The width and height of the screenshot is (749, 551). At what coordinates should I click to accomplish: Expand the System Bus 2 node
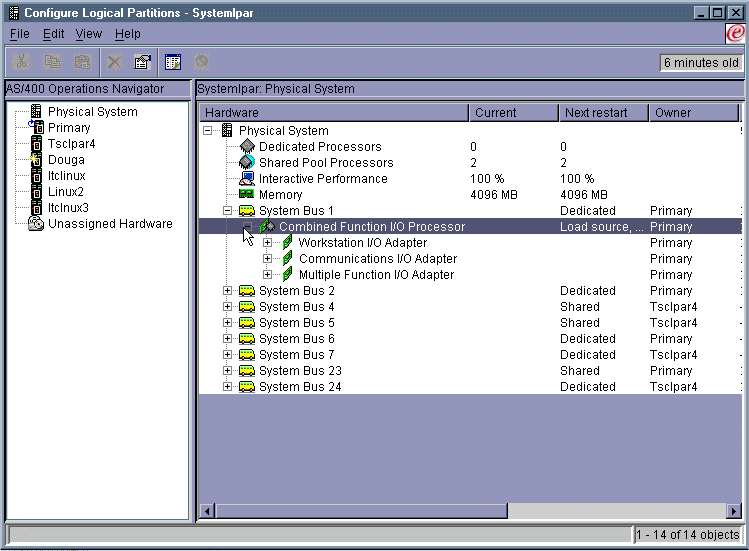227,291
